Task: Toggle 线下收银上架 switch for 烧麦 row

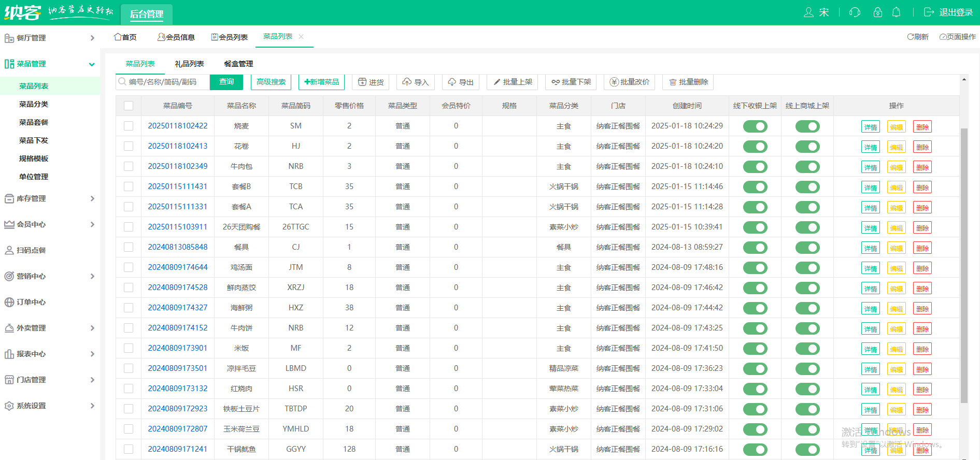Action: click(755, 126)
